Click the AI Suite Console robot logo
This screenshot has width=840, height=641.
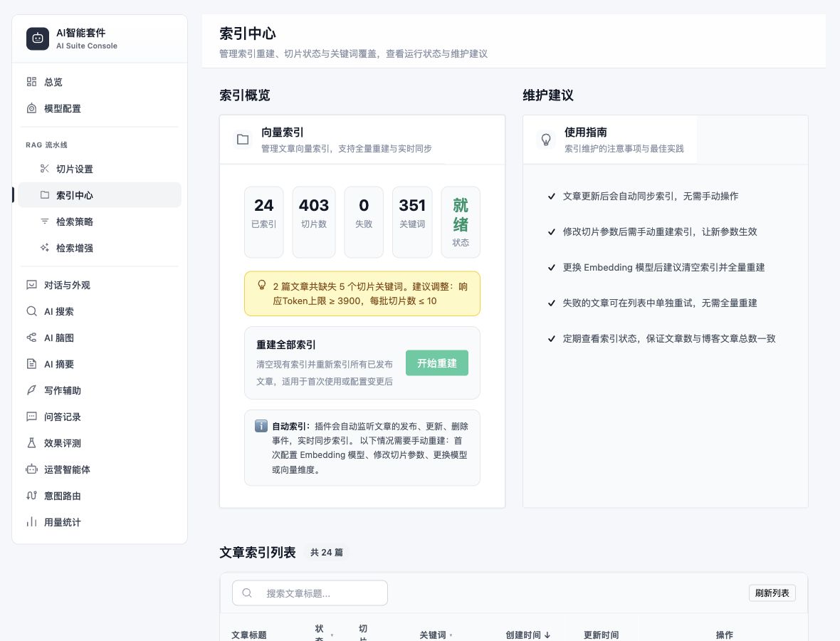click(38, 38)
